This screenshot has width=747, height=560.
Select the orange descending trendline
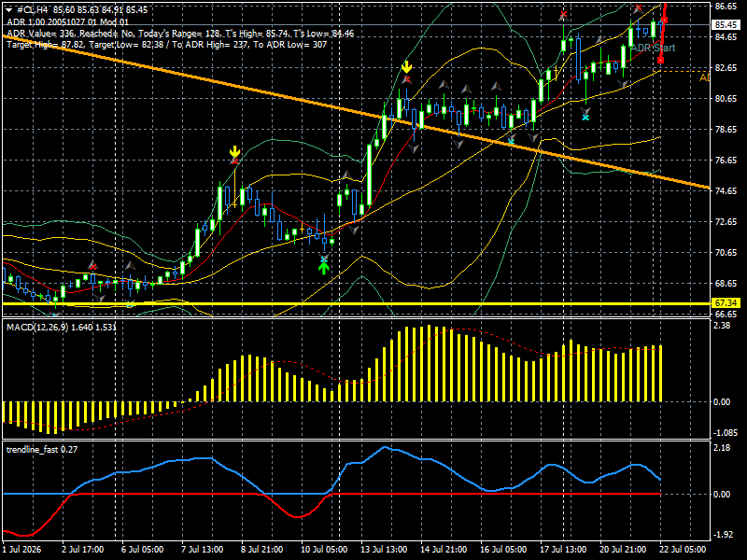point(357,112)
